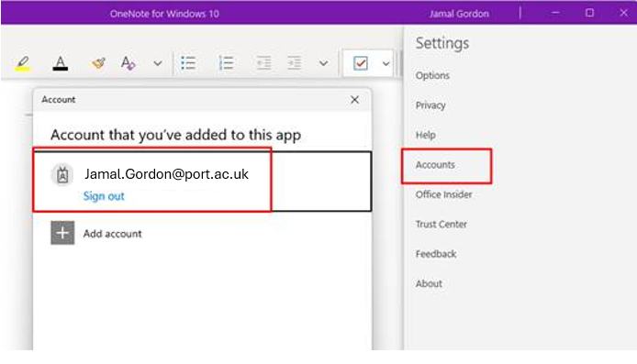Open Trust Center settings
The height and width of the screenshot is (364, 637).
441,225
